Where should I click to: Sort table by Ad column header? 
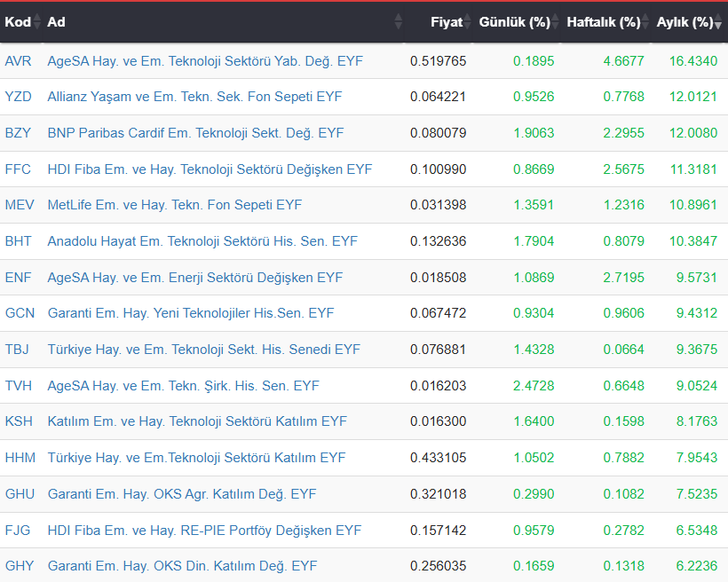pyautogui.click(x=224, y=22)
